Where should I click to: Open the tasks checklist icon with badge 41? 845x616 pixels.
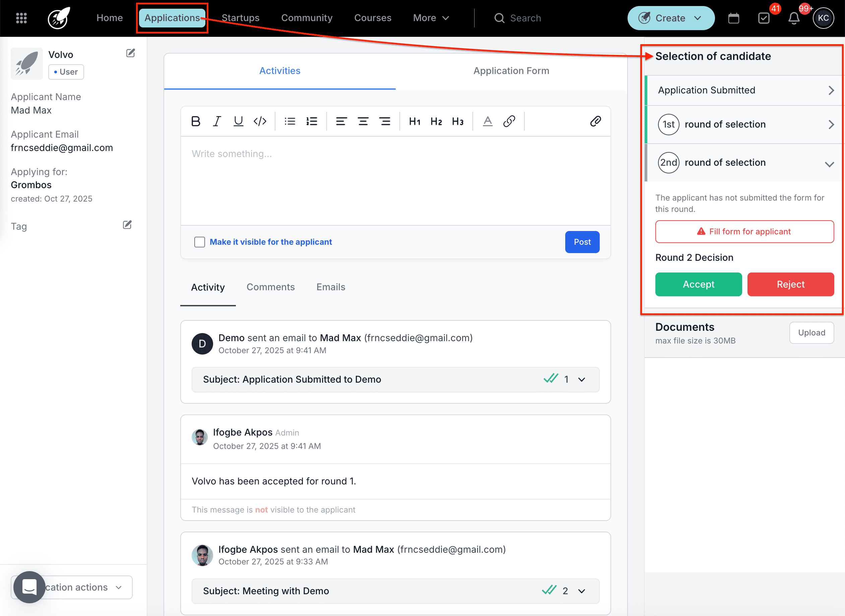(764, 17)
